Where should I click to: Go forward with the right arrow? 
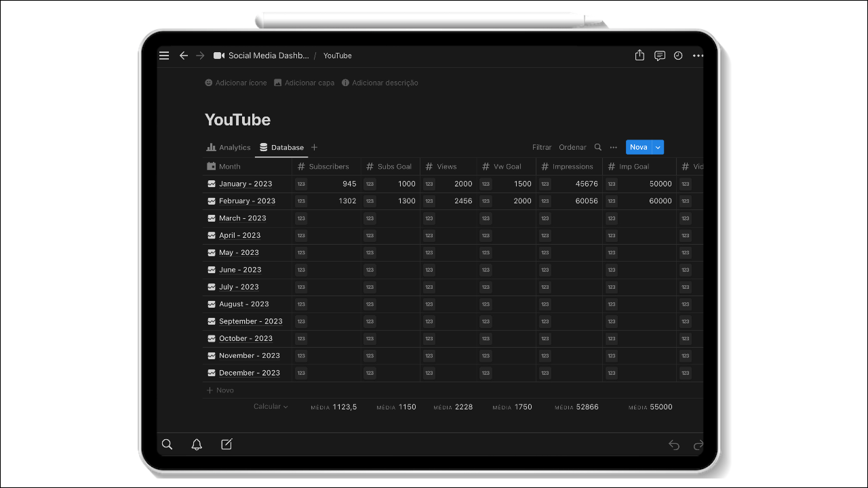coord(200,56)
